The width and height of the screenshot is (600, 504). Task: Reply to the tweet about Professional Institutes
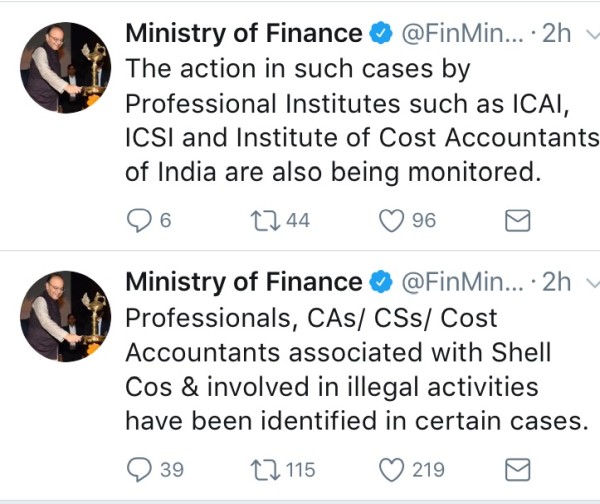tap(139, 220)
